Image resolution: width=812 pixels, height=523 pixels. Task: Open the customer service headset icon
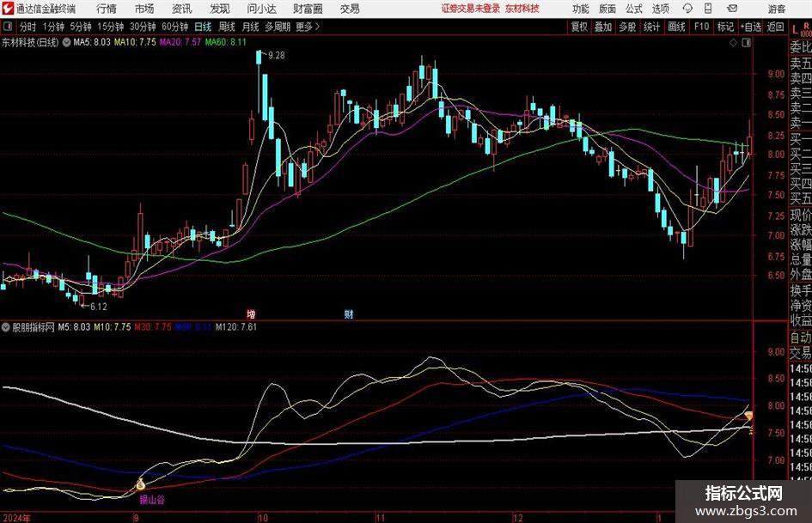coord(687,9)
